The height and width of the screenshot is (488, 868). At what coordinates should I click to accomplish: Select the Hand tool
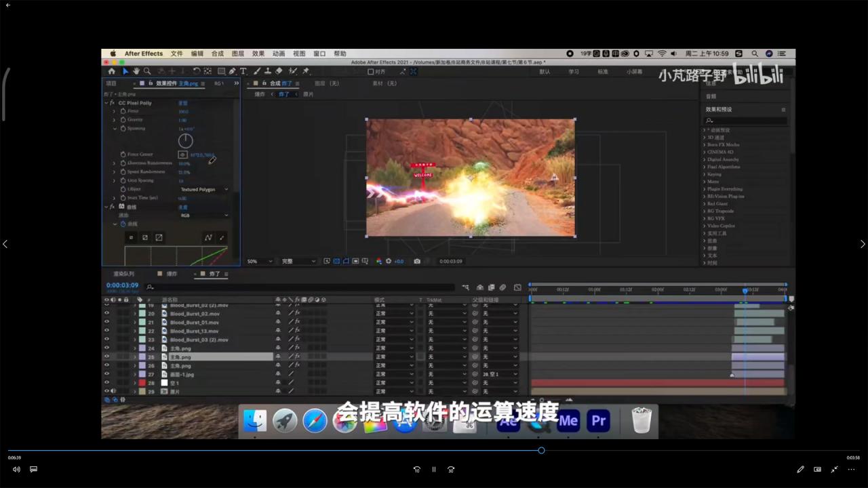pyautogui.click(x=136, y=71)
